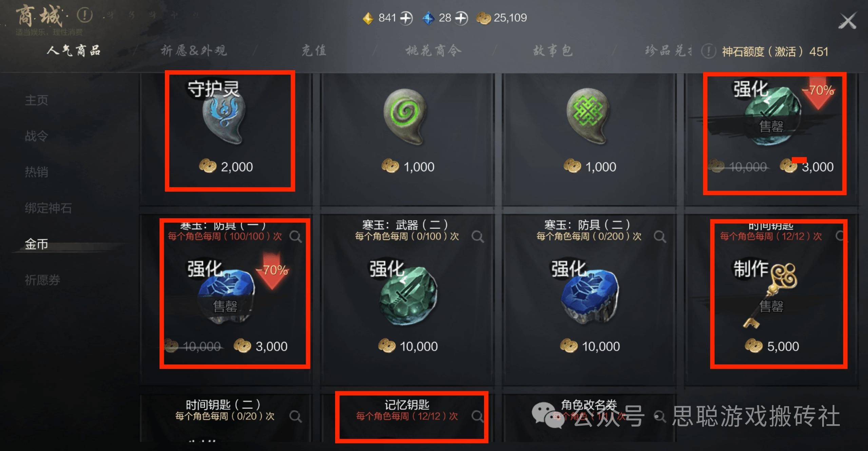This screenshot has width=868, height=451.
Task: Go to 桃花商令 tab
Action: [x=433, y=51]
